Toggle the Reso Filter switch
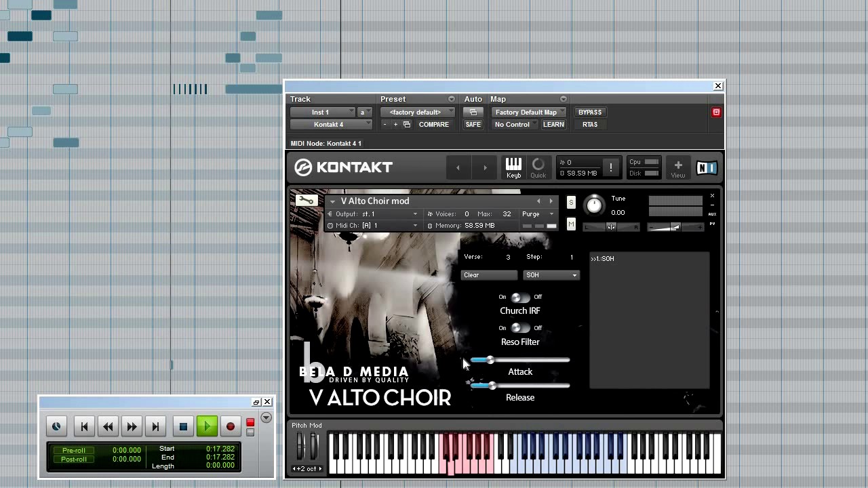The height and width of the screenshot is (488, 868). pos(520,329)
